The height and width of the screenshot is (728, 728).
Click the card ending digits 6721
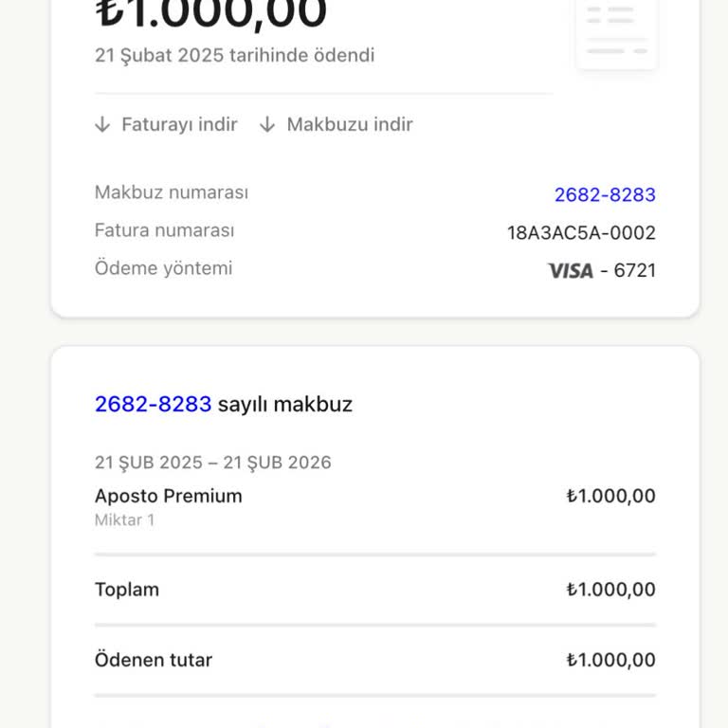click(x=634, y=271)
